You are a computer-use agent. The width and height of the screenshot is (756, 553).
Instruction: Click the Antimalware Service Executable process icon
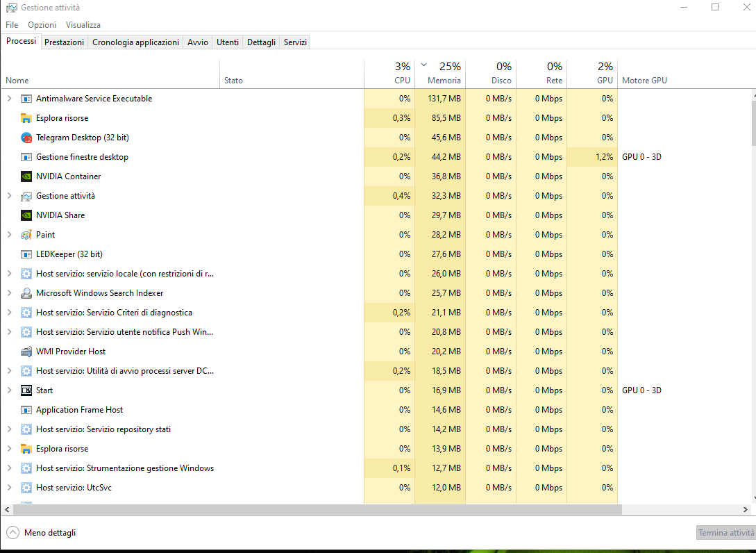click(26, 99)
